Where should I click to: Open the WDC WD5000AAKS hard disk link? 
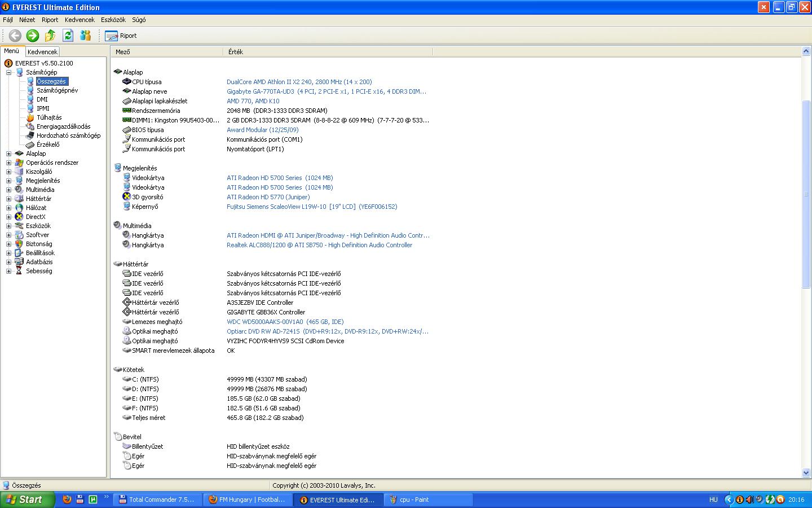pos(285,322)
